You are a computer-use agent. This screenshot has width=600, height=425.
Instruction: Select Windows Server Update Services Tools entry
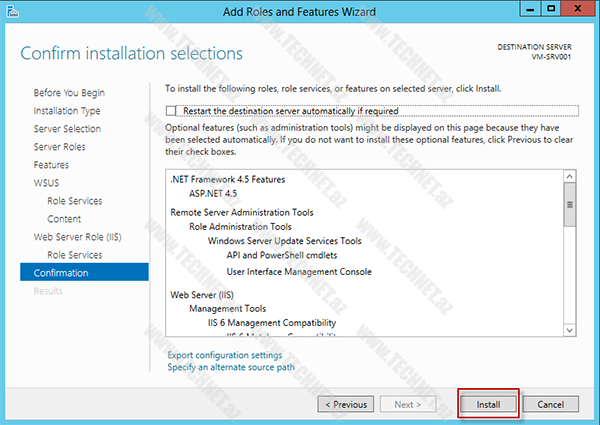click(285, 241)
